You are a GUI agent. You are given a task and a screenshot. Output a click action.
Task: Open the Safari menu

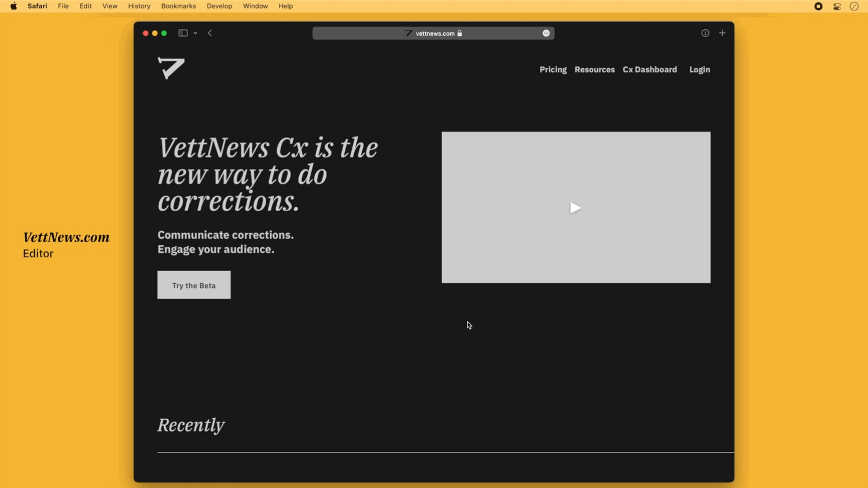tap(38, 6)
